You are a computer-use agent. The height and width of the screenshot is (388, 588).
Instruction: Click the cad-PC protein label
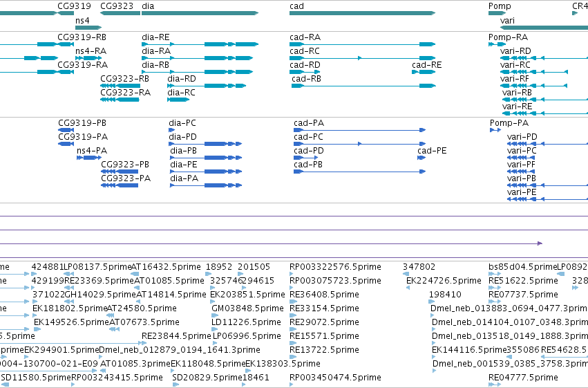pos(308,137)
